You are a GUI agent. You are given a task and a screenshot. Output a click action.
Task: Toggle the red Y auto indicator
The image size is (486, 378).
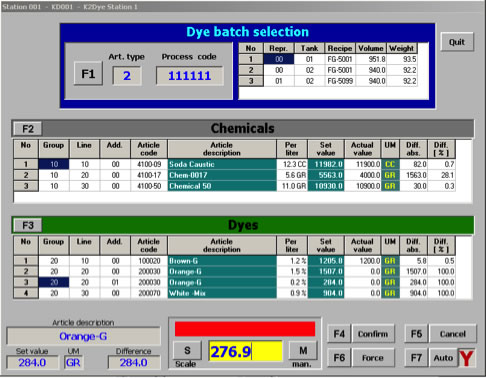466,358
